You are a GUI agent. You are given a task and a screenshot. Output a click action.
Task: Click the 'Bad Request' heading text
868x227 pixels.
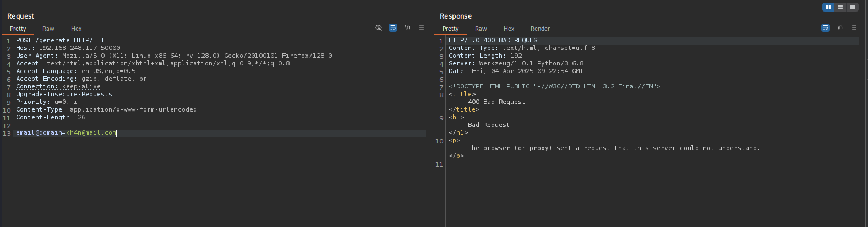click(x=489, y=125)
